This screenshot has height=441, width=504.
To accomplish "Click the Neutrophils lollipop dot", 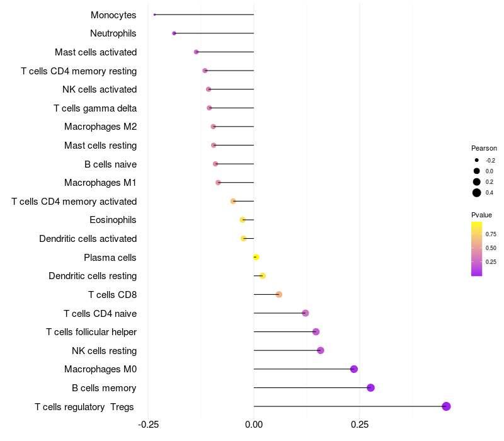I will tap(174, 33).
